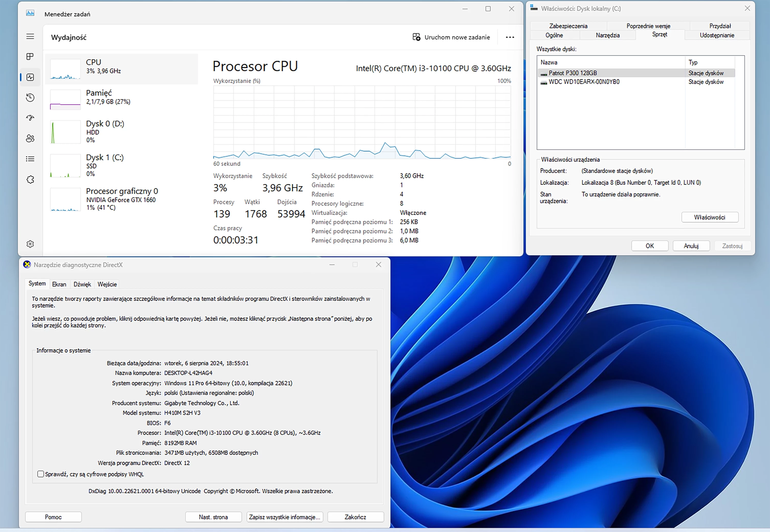770x532 pixels.
Task: Click the H410M S2H V3 system model text
Action: 182,413
